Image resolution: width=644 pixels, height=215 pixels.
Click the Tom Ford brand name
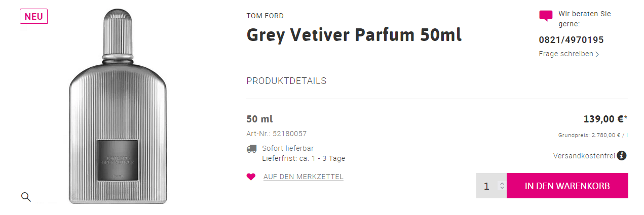[x=265, y=16]
